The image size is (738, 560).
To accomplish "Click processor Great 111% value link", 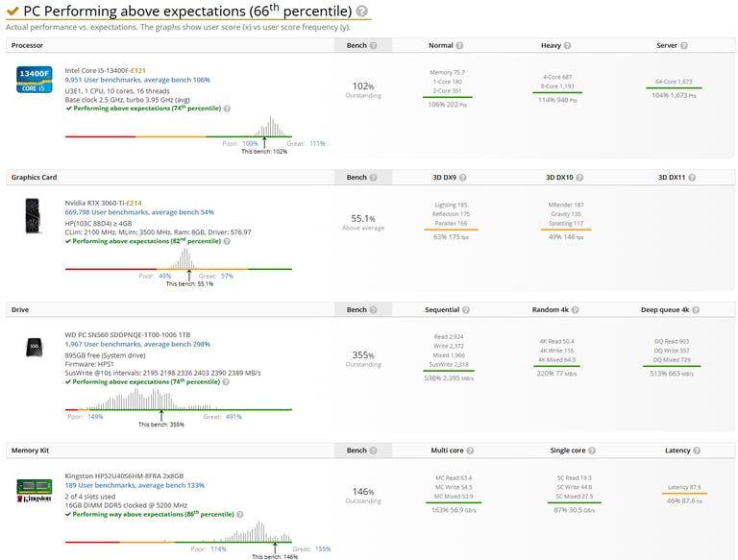I will point(317,143).
